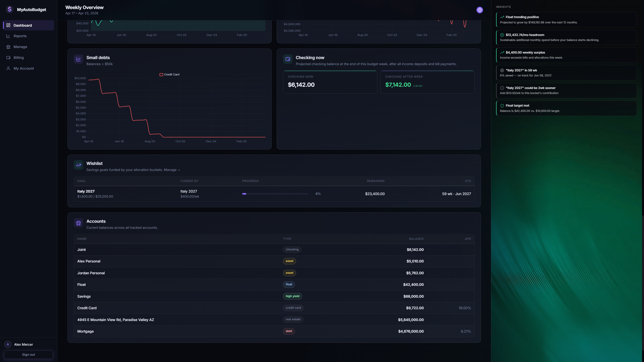Click the float type badge
Image resolution: width=644 pixels, height=362 pixels.
point(289,284)
